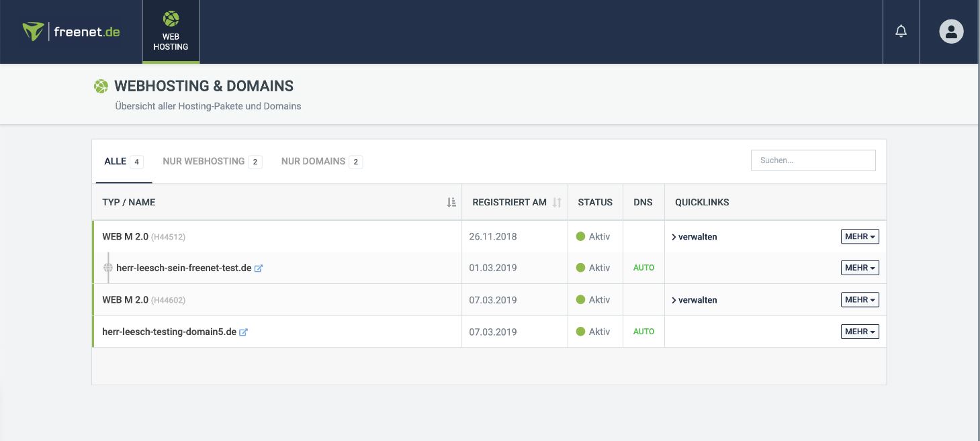Image resolution: width=980 pixels, height=441 pixels.
Task: Open the notification bell
Action: point(901,30)
